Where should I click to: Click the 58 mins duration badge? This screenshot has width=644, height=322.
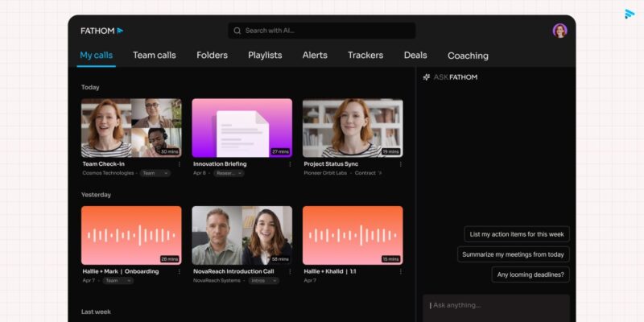tap(280, 259)
